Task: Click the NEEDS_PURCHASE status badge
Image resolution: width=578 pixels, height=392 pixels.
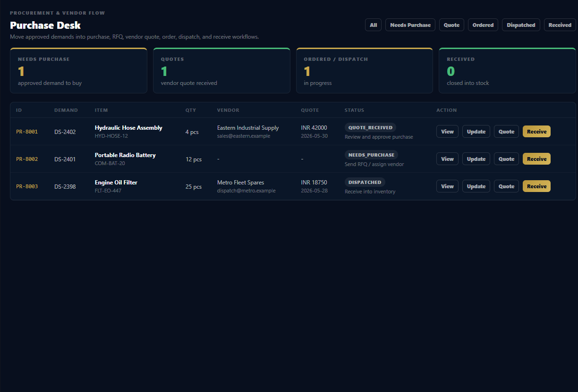Action: click(x=371, y=155)
